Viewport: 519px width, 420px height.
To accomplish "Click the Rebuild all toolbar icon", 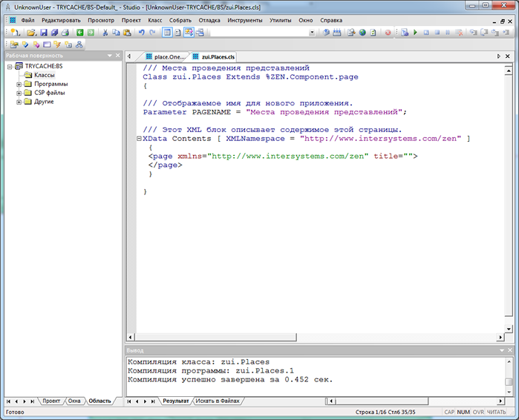I will pyautogui.click(x=337, y=33).
